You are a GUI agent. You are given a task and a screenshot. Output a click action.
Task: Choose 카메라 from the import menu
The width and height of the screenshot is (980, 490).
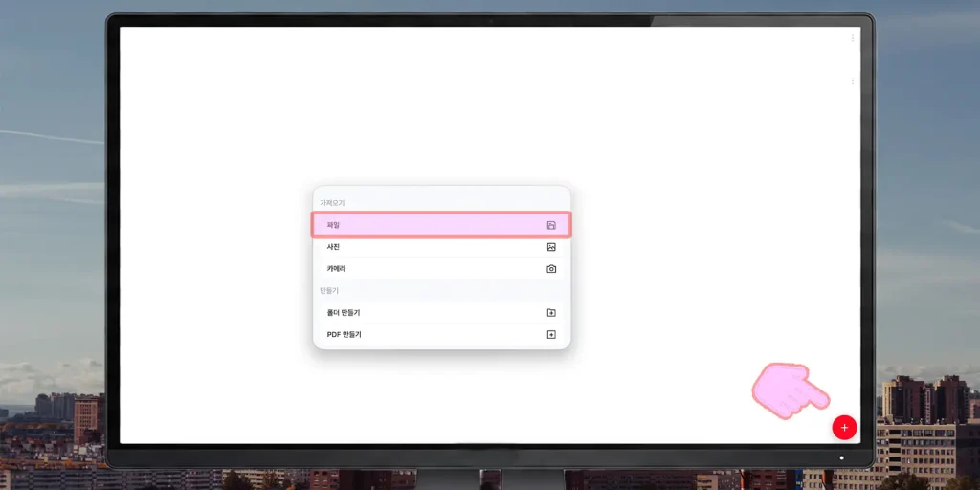441,269
